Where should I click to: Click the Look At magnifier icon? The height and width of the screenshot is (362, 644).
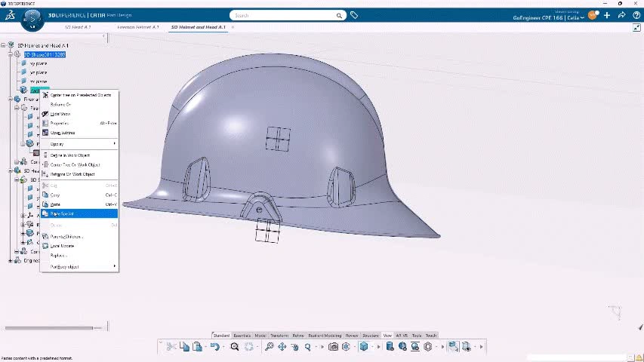coord(307,347)
